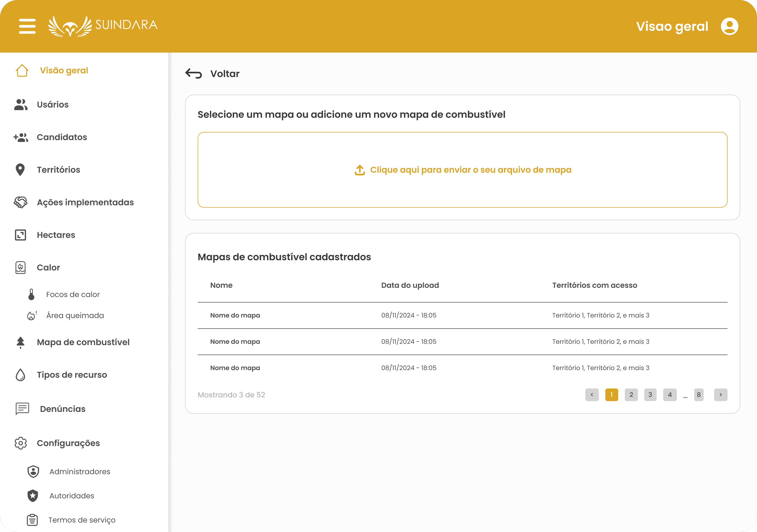Open the Usários sidebar item

click(53, 105)
